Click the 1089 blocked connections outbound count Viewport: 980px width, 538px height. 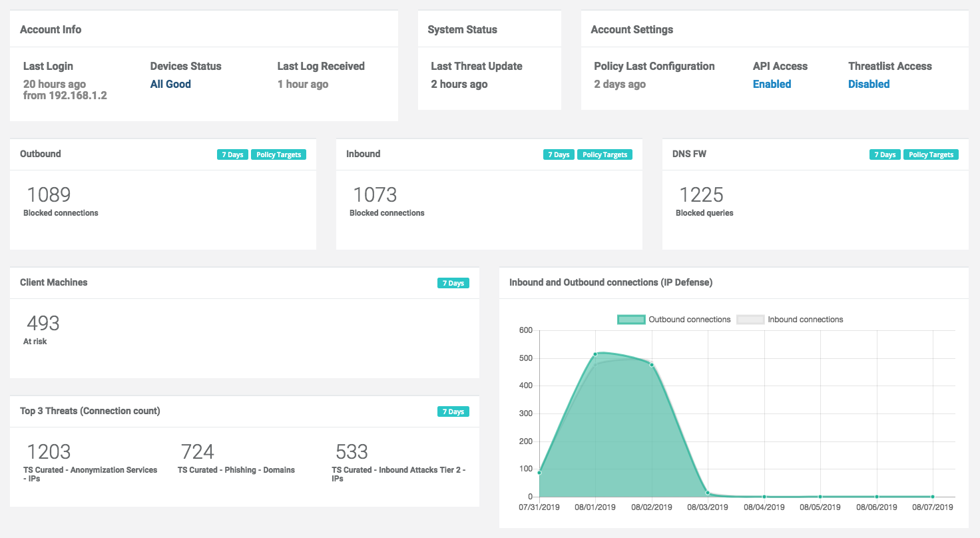tap(49, 194)
